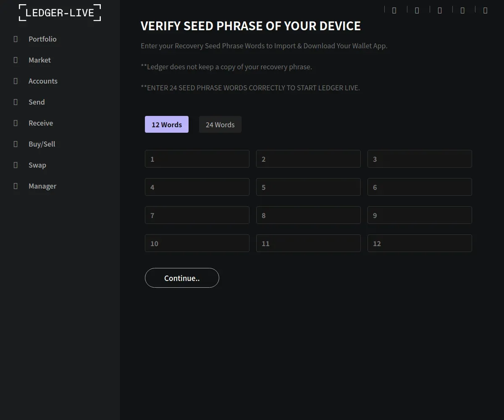Click the LEDGER-LIVE logo
This screenshot has height=420, width=504.
tap(60, 13)
